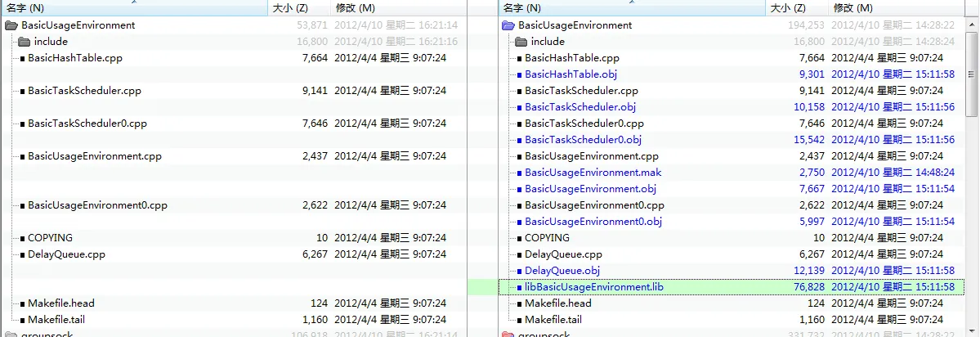Open the left BasicUsageEnvironment folder icon
Viewport: 980px width, 337px height.
(11, 25)
